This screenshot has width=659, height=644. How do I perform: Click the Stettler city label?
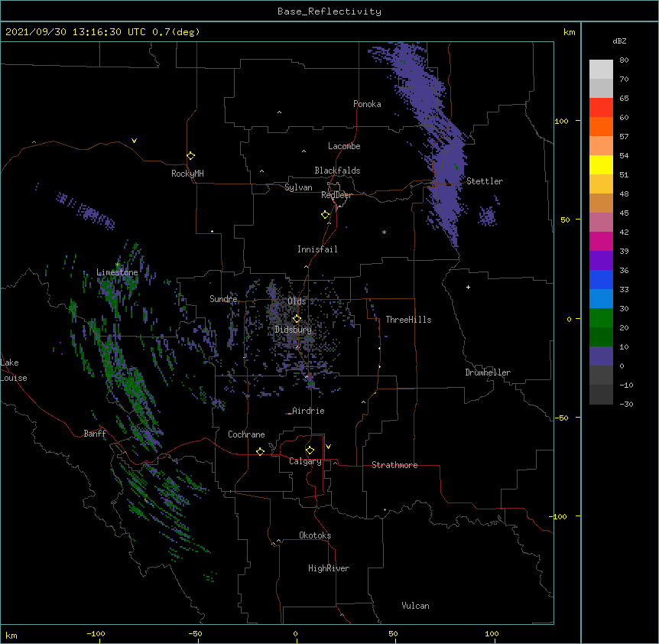pyautogui.click(x=485, y=181)
